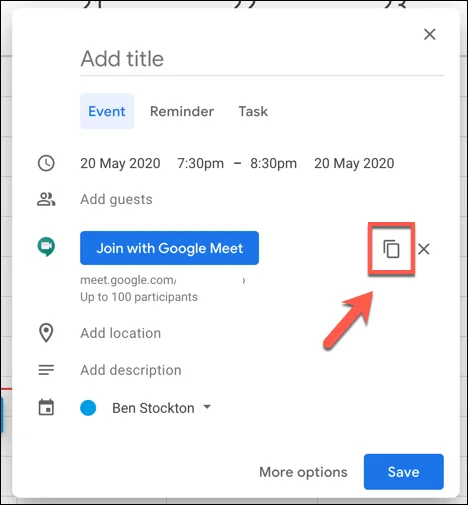Click the calendar icon
The width and height of the screenshot is (468, 505).
coord(46,407)
